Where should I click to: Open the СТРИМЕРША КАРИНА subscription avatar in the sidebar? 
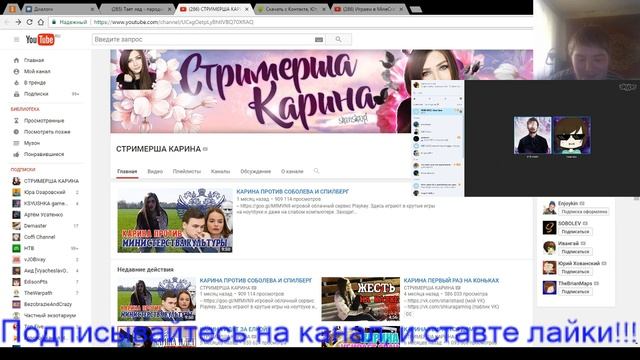pos(16,181)
